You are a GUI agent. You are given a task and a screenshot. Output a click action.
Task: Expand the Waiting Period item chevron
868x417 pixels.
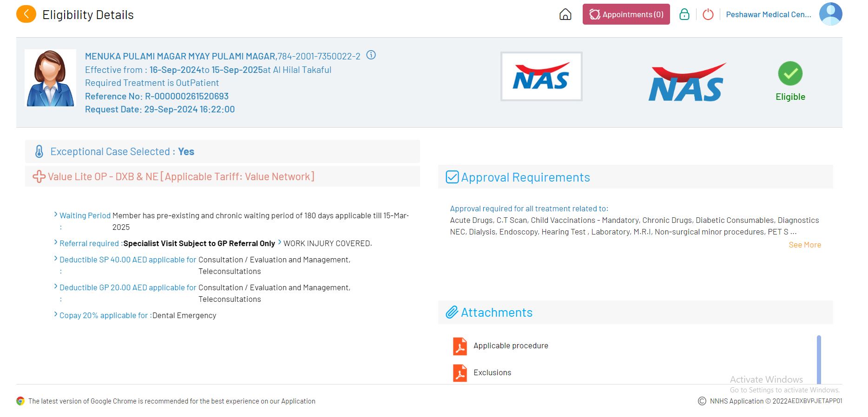(56, 215)
